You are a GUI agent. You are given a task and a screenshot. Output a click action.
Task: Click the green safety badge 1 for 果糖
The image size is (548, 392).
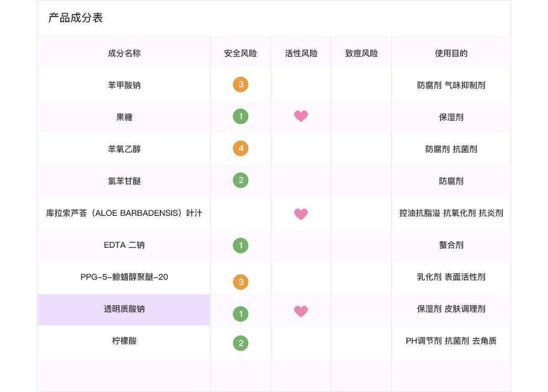[241, 116]
